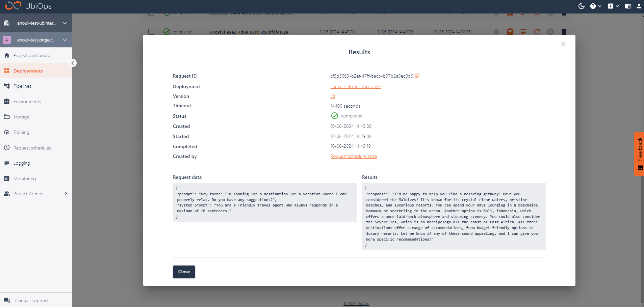Viewport: 644px width, 307px height.
Task: Select the Request ID value text
Action: pos(371,76)
